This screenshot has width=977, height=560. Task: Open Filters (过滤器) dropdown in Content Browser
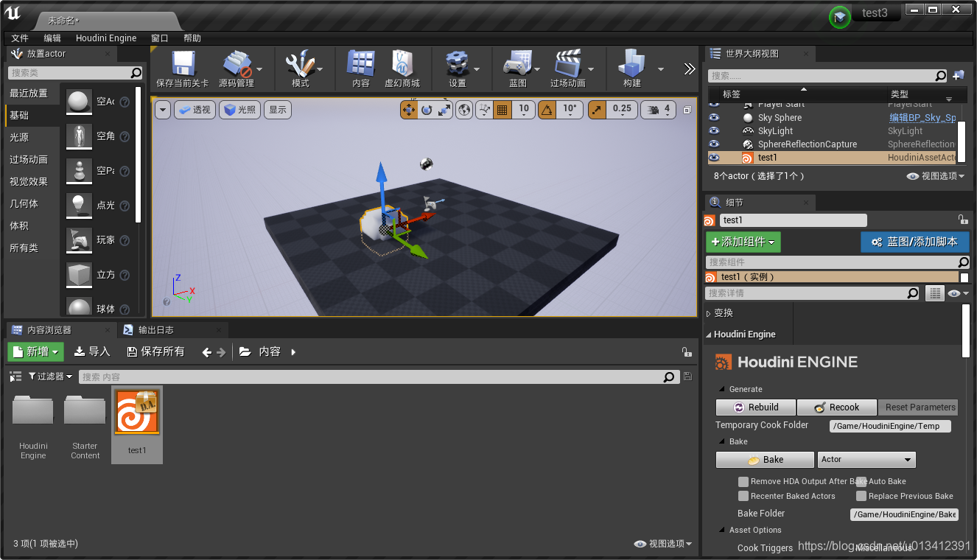pyautogui.click(x=51, y=377)
